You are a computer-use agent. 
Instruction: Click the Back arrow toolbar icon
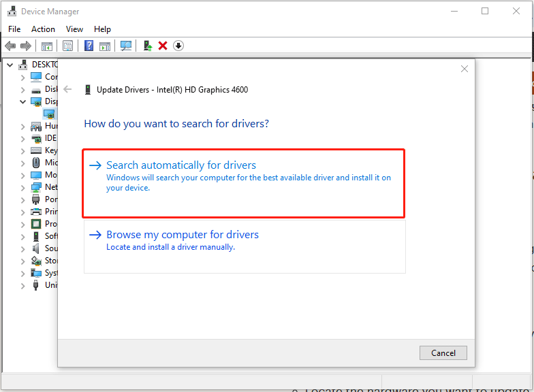point(11,46)
